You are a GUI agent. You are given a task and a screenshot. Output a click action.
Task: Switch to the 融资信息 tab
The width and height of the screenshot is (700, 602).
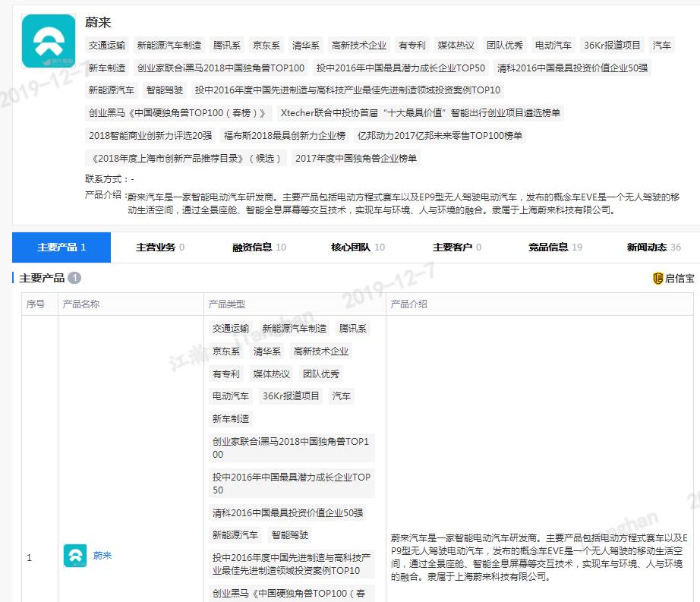point(259,247)
